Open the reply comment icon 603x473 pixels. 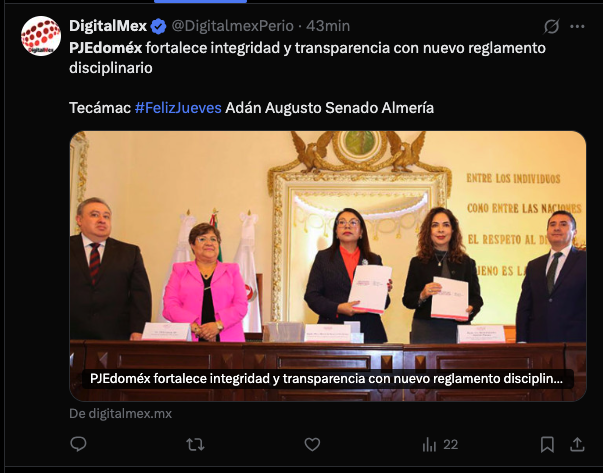(x=78, y=444)
